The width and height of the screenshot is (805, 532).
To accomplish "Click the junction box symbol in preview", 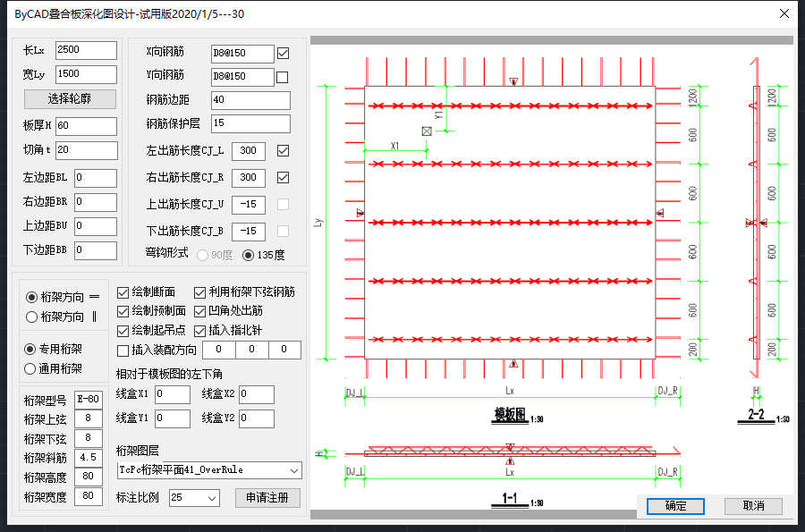I will click(427, 131).
